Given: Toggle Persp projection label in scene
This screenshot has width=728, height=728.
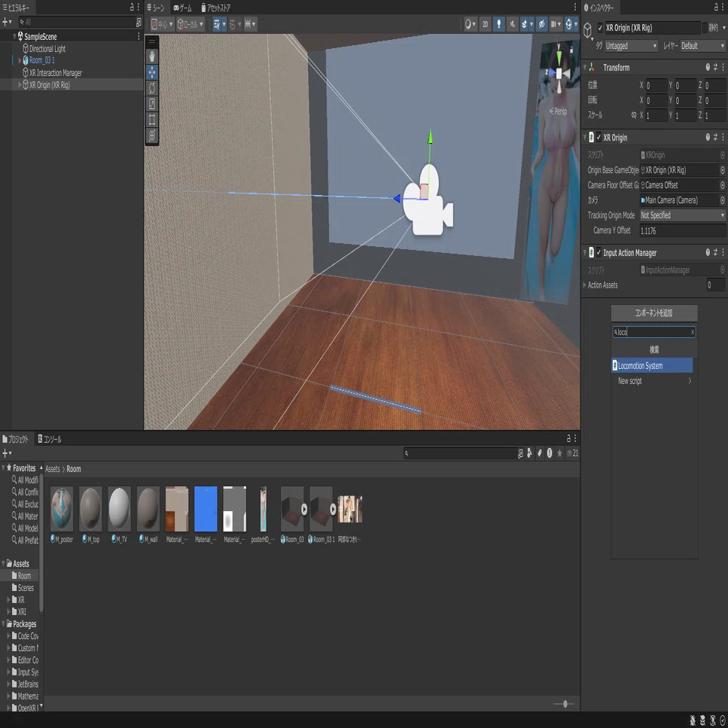Looking at the screenshot, I should (558, 111).
